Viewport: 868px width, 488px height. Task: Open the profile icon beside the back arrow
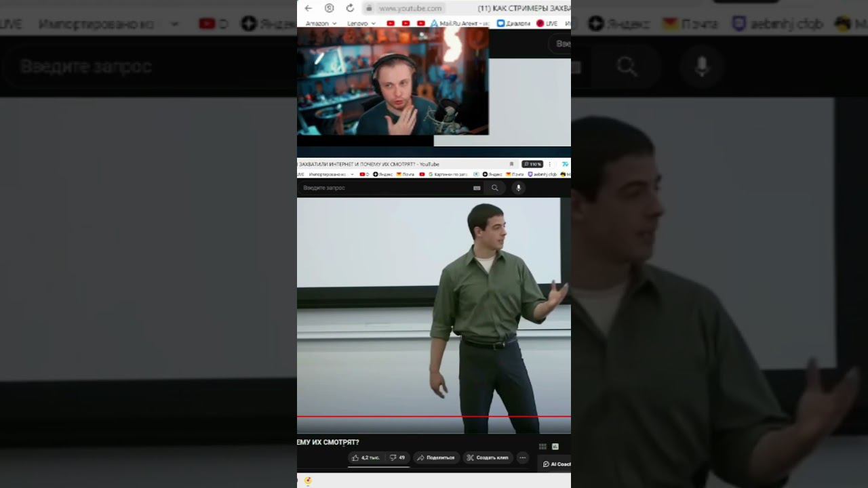coord(329,8)
